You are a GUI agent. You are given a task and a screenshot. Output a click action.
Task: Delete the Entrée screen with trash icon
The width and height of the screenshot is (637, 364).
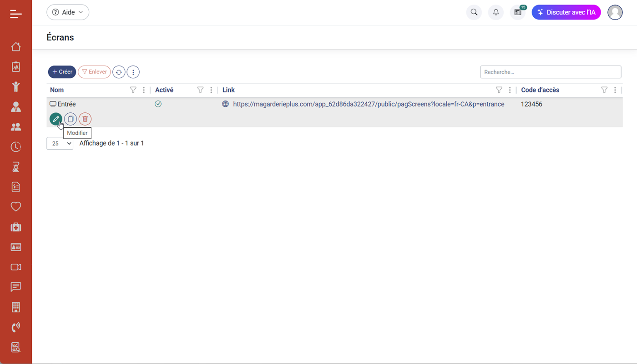pyautogui.click(x=85, y=119)
